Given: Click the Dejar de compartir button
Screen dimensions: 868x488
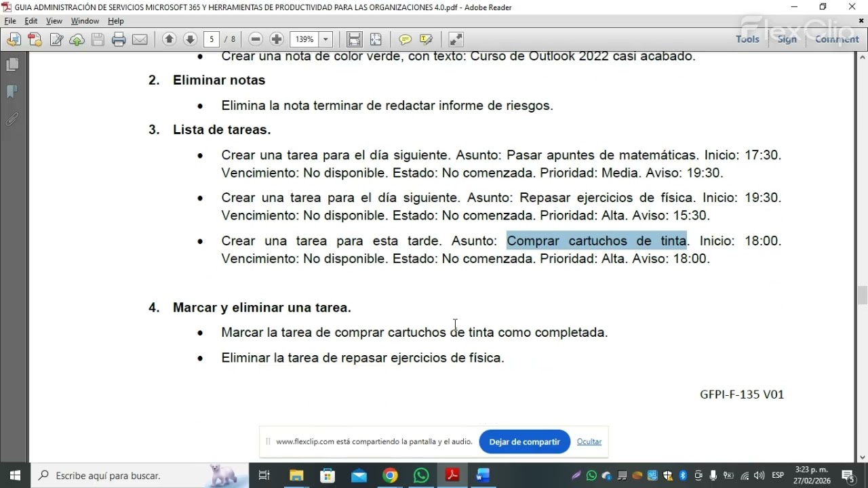Looking at the screenshot, I should [524, 442].
